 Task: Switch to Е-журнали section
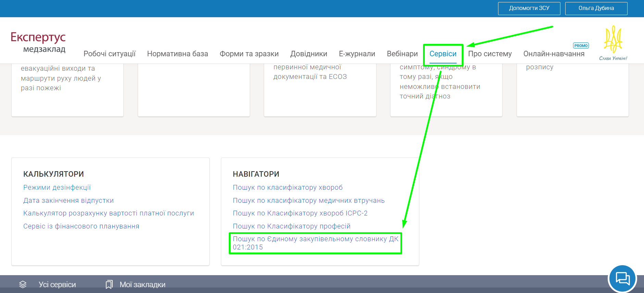tap(357, 54)
